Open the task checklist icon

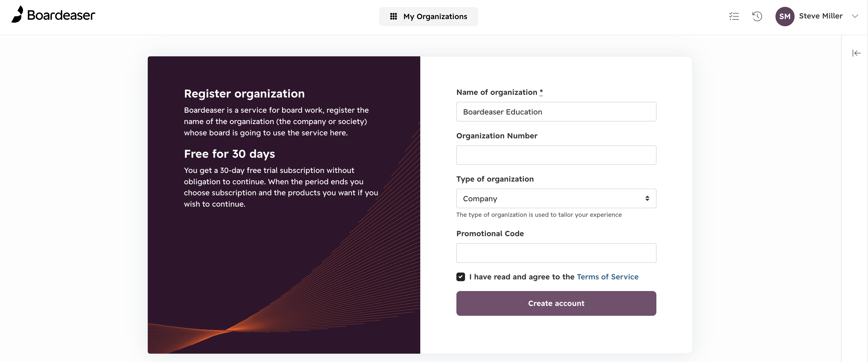click(734, 16)
